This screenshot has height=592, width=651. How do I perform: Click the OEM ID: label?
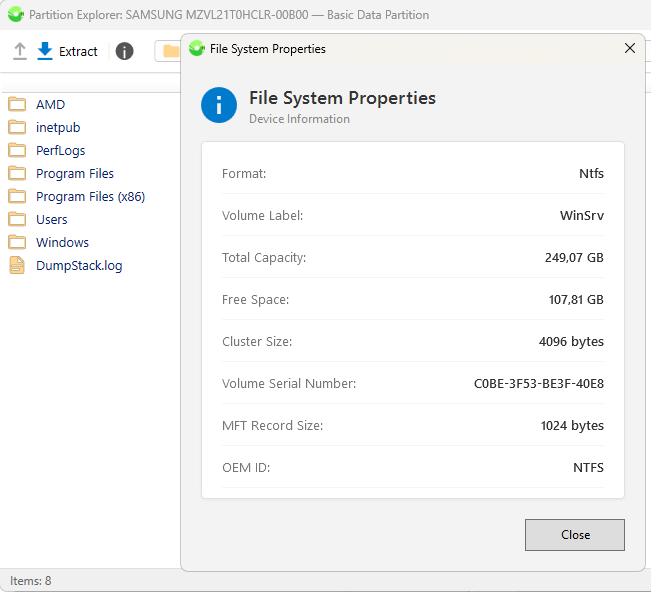click(246, 468)
